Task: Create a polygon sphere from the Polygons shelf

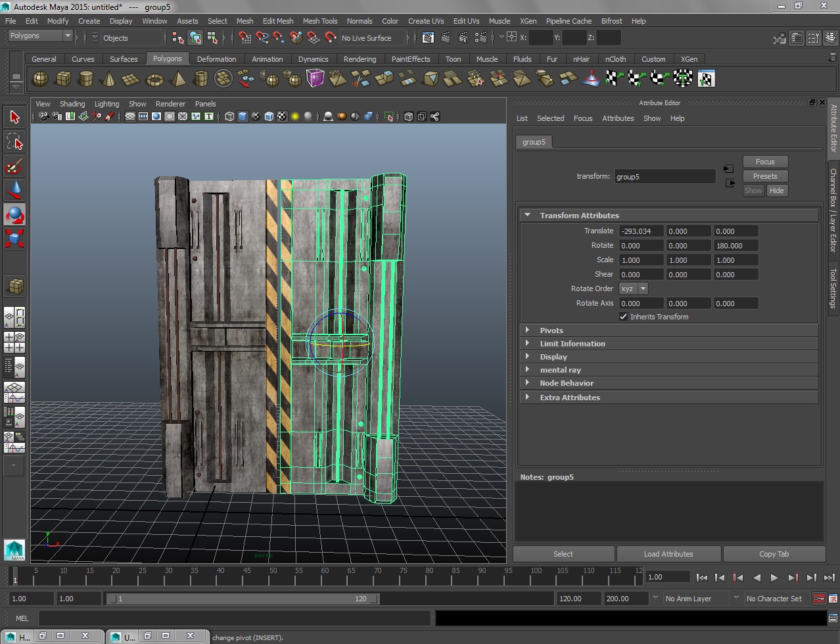Action: click(x=40, y=78)
